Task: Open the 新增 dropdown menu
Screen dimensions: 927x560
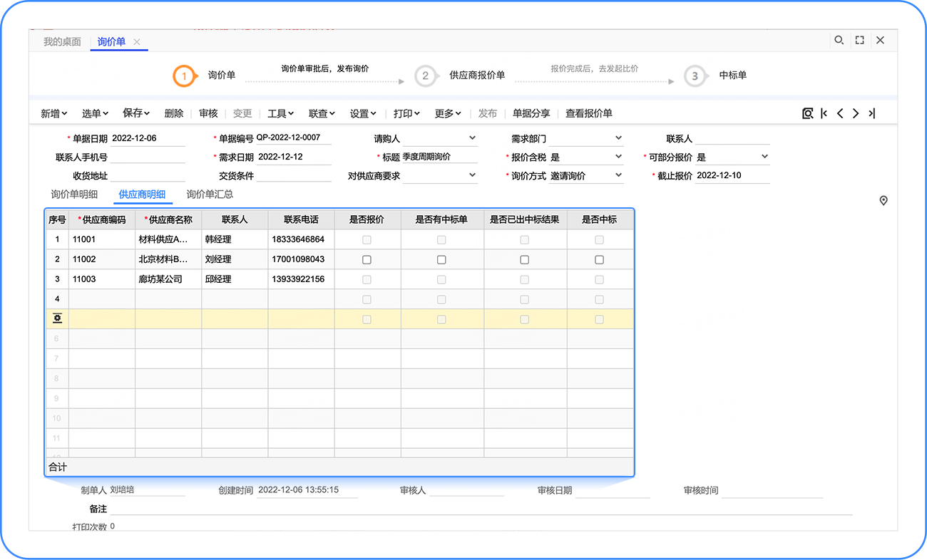Action: pos(53,113)
